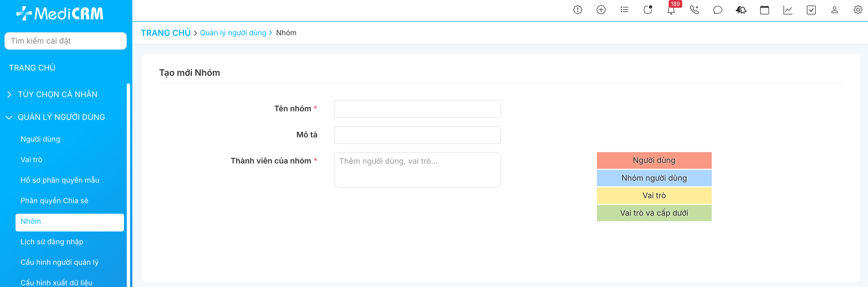Open Lịch sử đăng nhập menu item
The height and width of the screenshot is (287, 868).
[x=52, y=242]
